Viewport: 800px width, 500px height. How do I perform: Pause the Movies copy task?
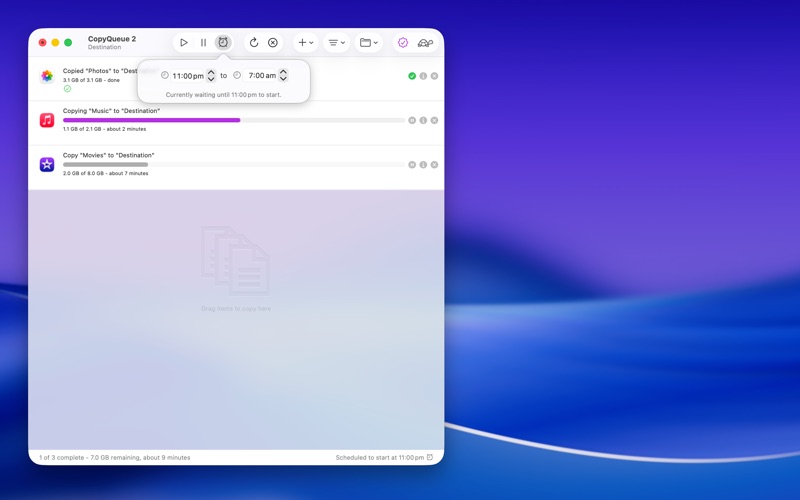[x=412, y=165]
